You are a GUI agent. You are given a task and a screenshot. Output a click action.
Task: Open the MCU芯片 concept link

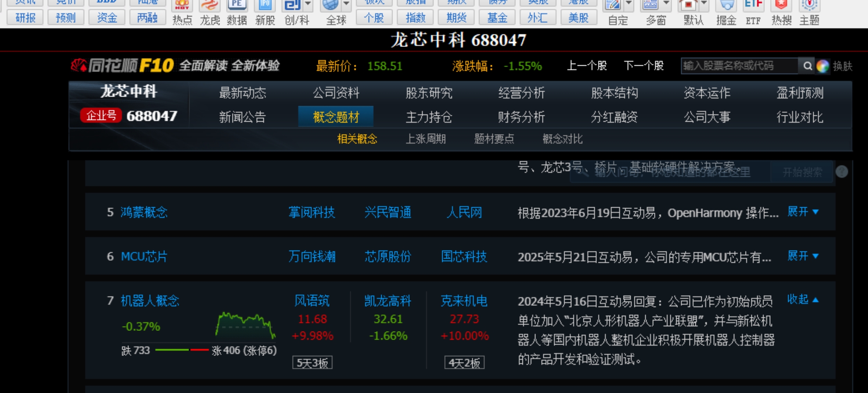(x=144, y=257)
